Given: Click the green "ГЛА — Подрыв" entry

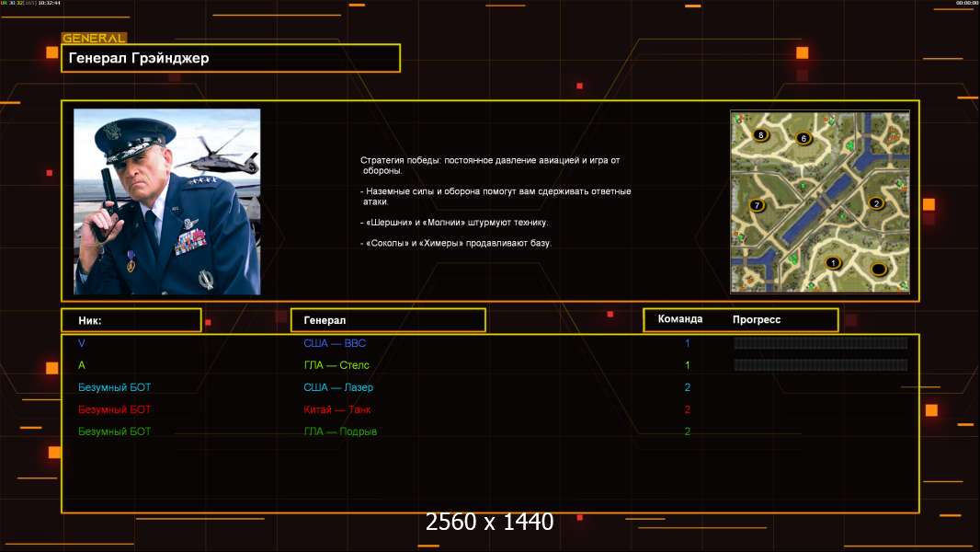Looking at the screenshot, I should tap(340, 431).
